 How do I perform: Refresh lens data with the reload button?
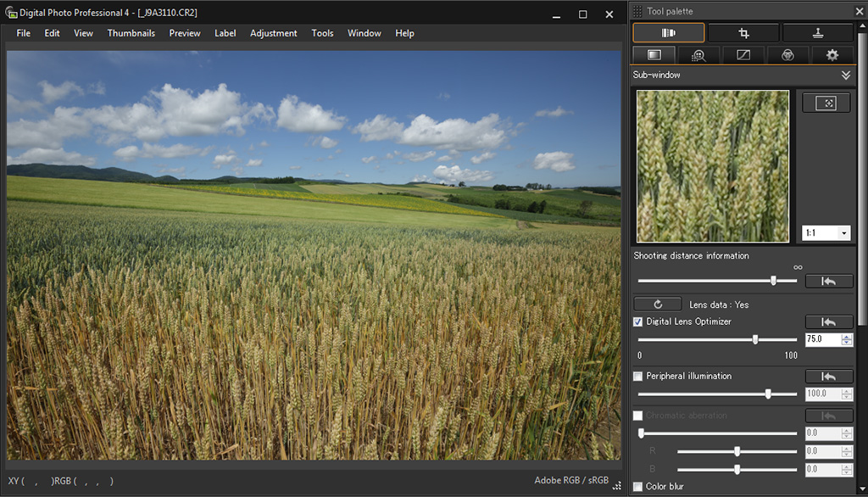pos(657,304)
